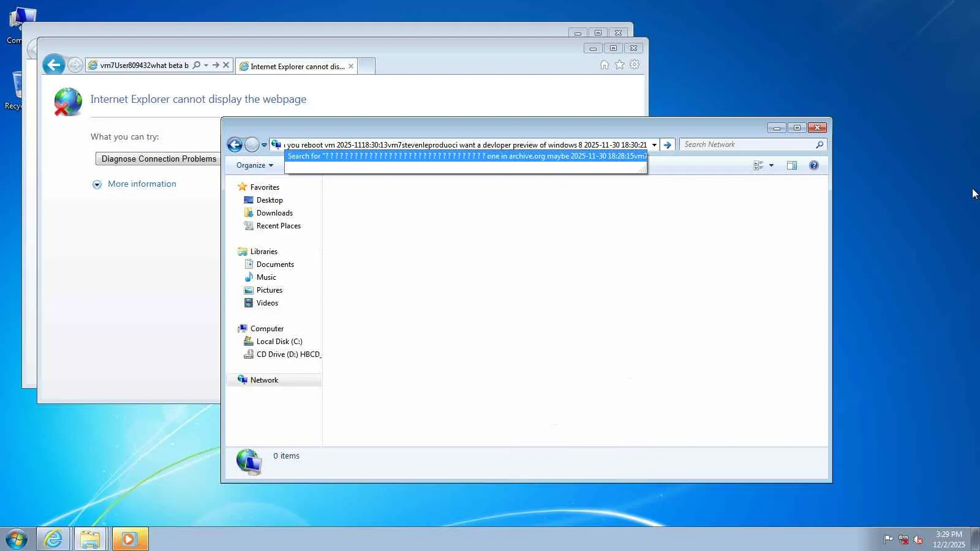Viewport: 980px width, 551px height.
Task: Open Videos library
Action: click(x=267, y=303)
